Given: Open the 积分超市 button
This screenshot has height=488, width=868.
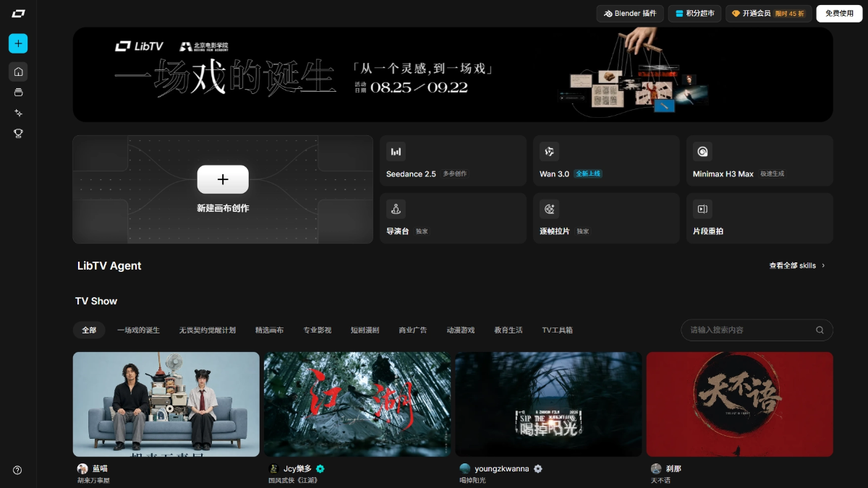Looking at the screenshot, I should click(x=694, y=14).
